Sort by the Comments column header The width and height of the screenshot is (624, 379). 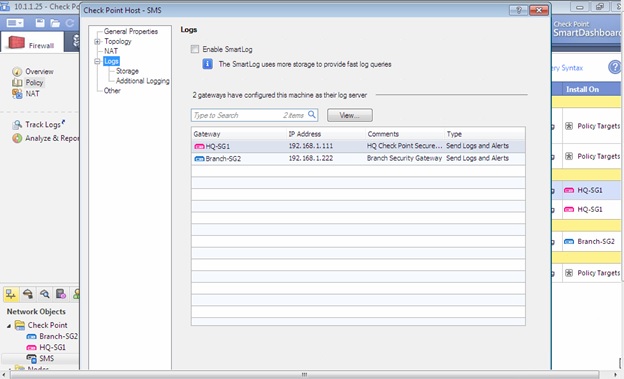[404, 134]
